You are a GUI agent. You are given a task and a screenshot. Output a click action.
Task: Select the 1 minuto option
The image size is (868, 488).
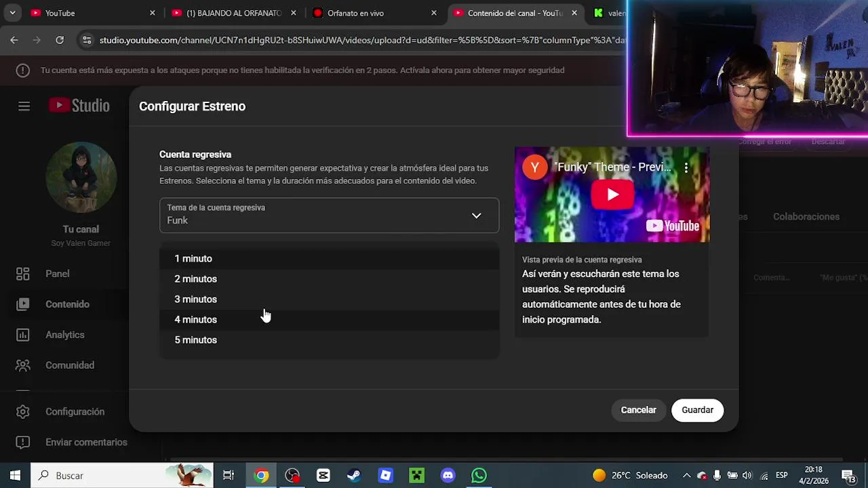[329, 258]
